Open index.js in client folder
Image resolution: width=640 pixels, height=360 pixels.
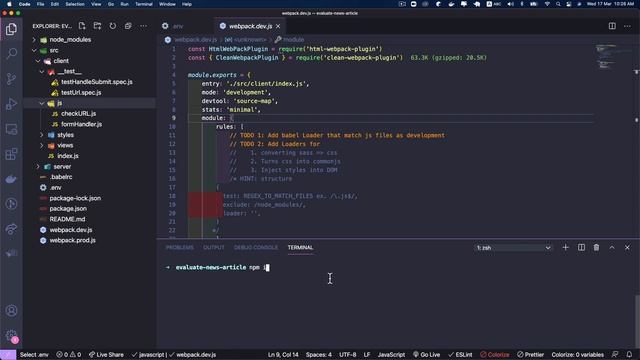coord(68,156)
